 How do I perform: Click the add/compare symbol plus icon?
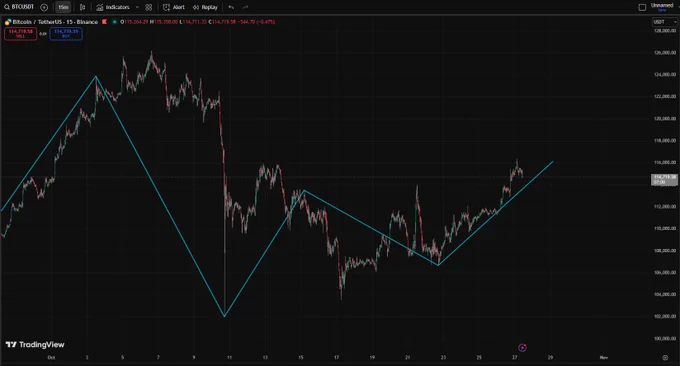tap(44, 7)
